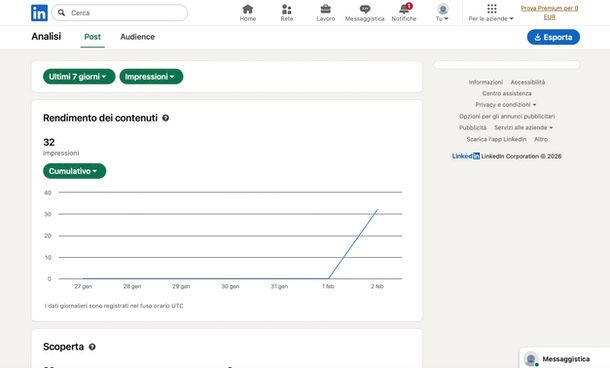The height and width of the screenshot is (368, 610).
Task: Click the Informazioni footer link
Action: [x=486, y=82]
